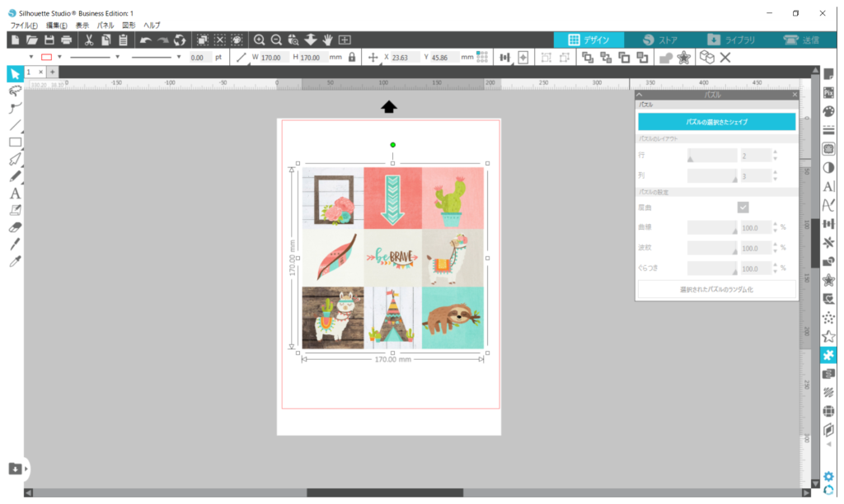Select the Eraser tool
The height and width of the screenshot is (504, 844).
pyautogui.click(x=15, y=227)
